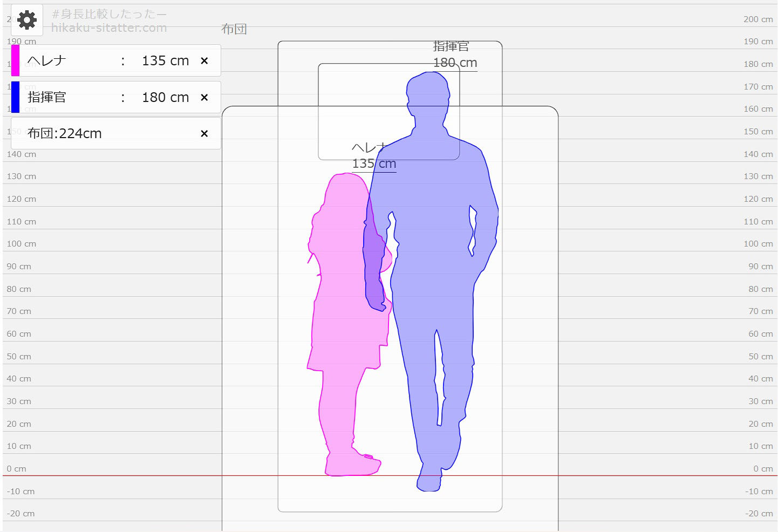The width and height of the screenshot is (778, 532).
Task: Click the magenta color swatch beside ヘレナ
Action: [x=15, y=60]
